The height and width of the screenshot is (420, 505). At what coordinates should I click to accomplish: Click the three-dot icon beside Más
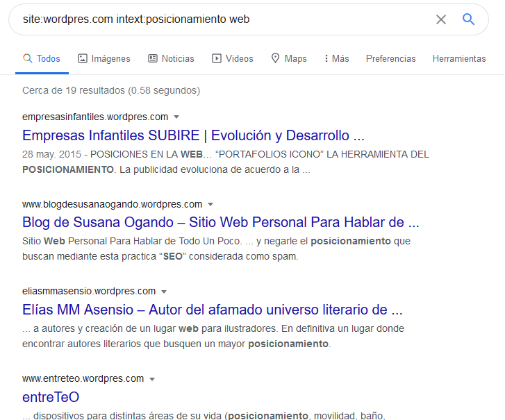[x=326, y=59]
